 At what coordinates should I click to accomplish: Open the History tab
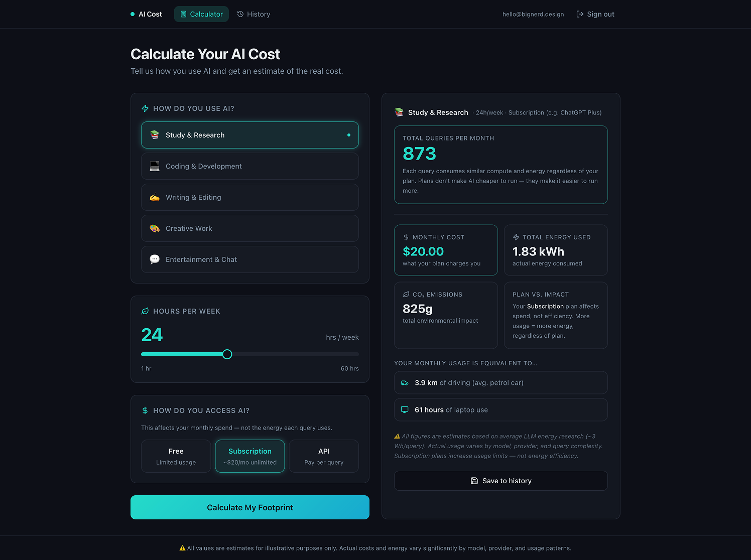[254, 14]
